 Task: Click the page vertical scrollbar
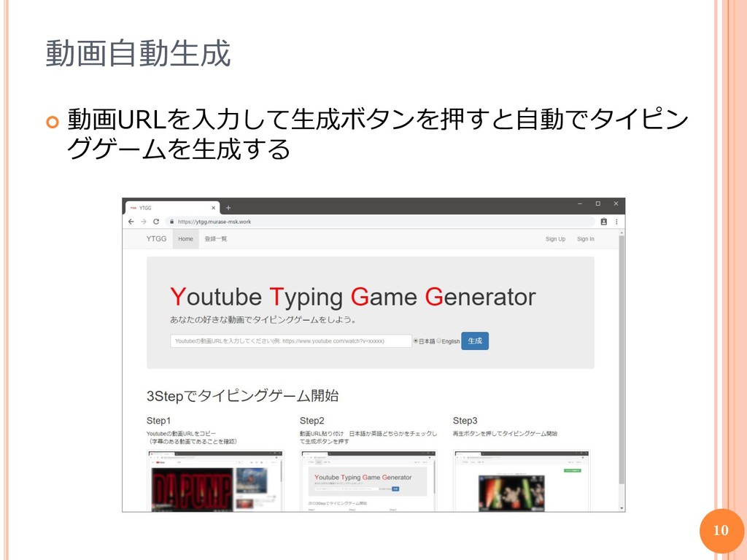[x=622, y=359]
